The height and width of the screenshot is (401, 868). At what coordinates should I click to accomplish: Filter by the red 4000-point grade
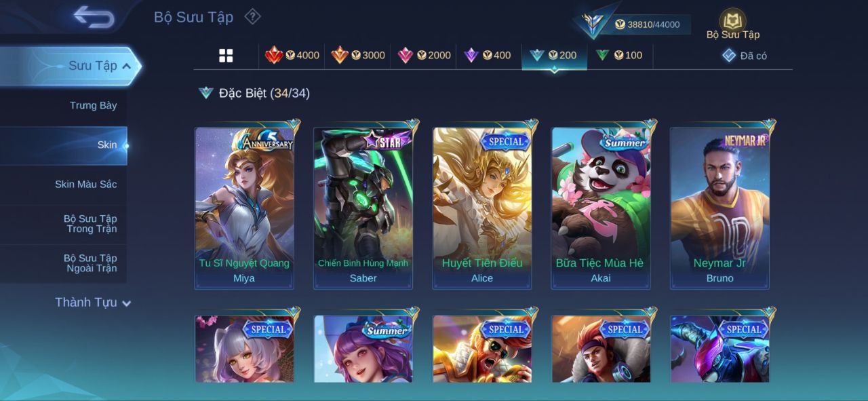(292, 56)
